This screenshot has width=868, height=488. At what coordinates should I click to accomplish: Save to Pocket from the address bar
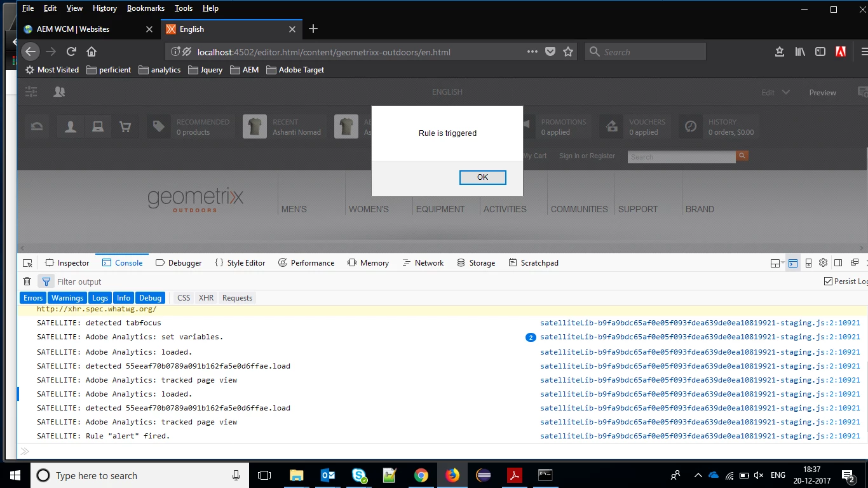pyautogui.click(x=550, y=51)
